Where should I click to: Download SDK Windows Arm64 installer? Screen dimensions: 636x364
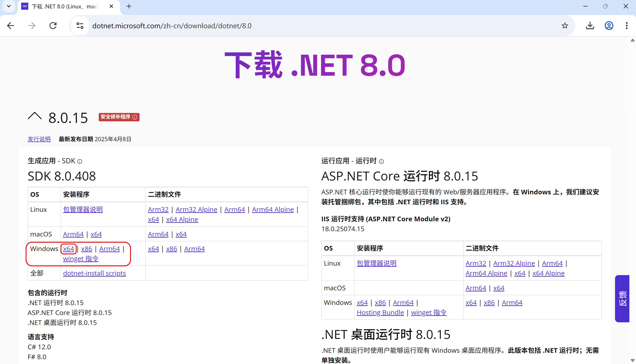tap(109, 249)
